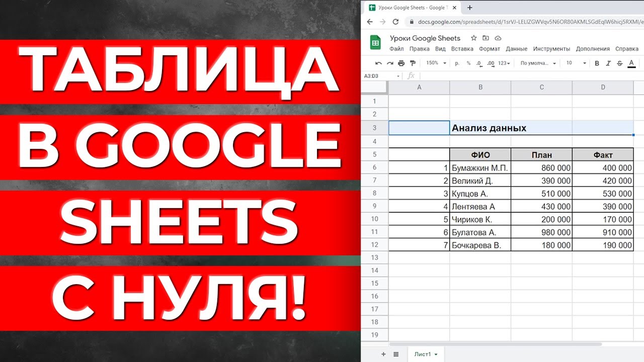Open the Google Sheets home logo
This screenshot has height=362, width=644.
(375, 43)
